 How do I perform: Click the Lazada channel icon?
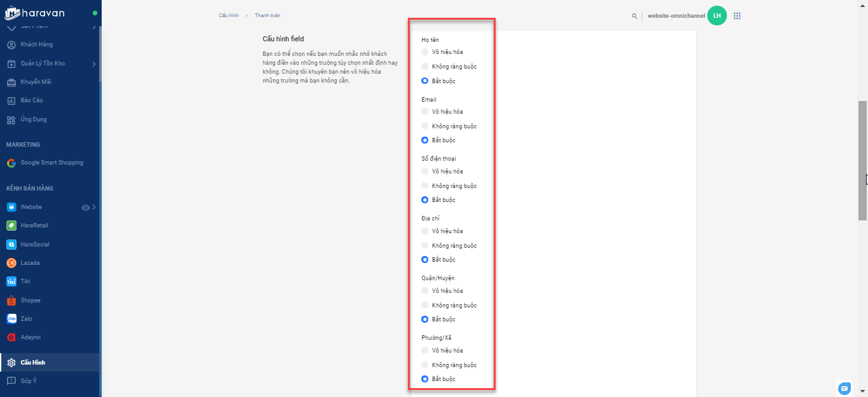click(11, 263)
